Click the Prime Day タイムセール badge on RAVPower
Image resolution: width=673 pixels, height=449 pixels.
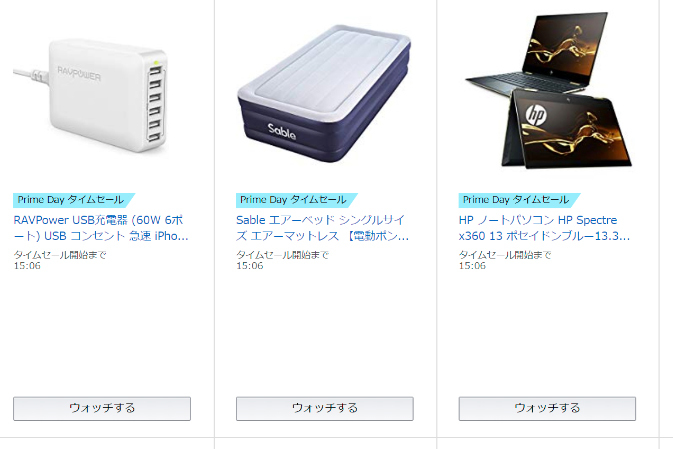pyautogui.click(x=74, y=200)
